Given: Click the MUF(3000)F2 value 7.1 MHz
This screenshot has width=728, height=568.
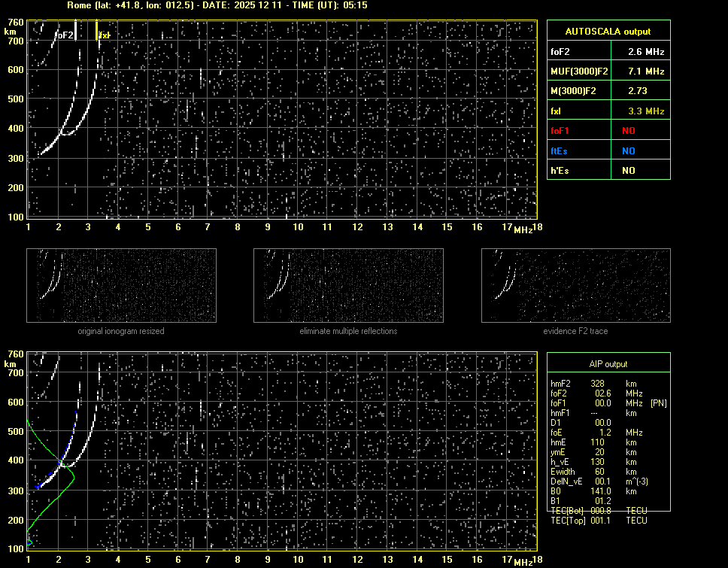Looking at the screenshot, I should pos(646,71).
